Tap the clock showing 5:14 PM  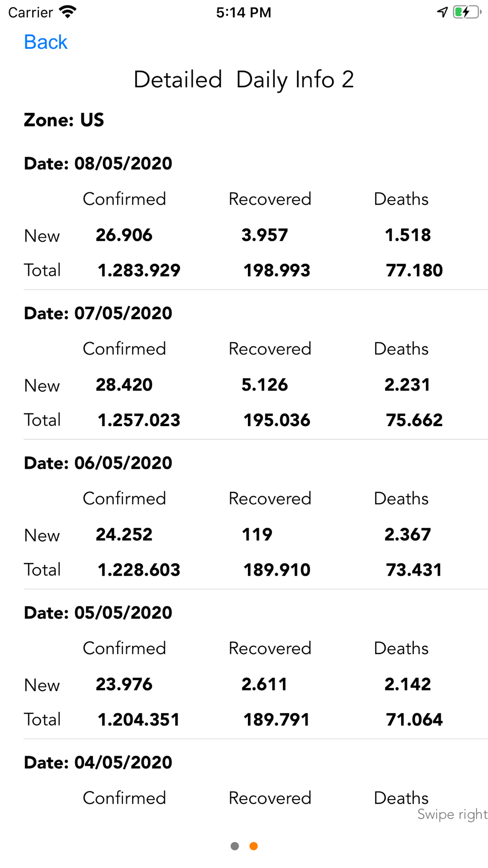[x=244, y=12]
